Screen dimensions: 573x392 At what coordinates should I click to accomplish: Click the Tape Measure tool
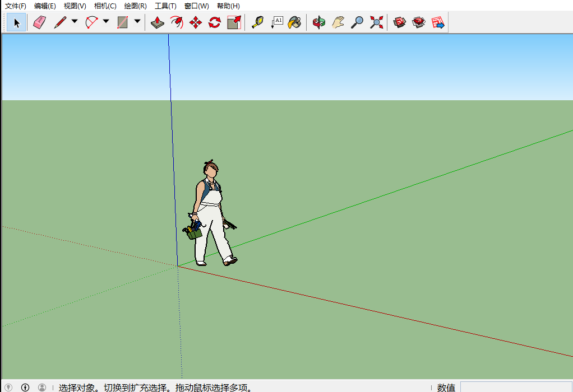(x=257, y=23)
